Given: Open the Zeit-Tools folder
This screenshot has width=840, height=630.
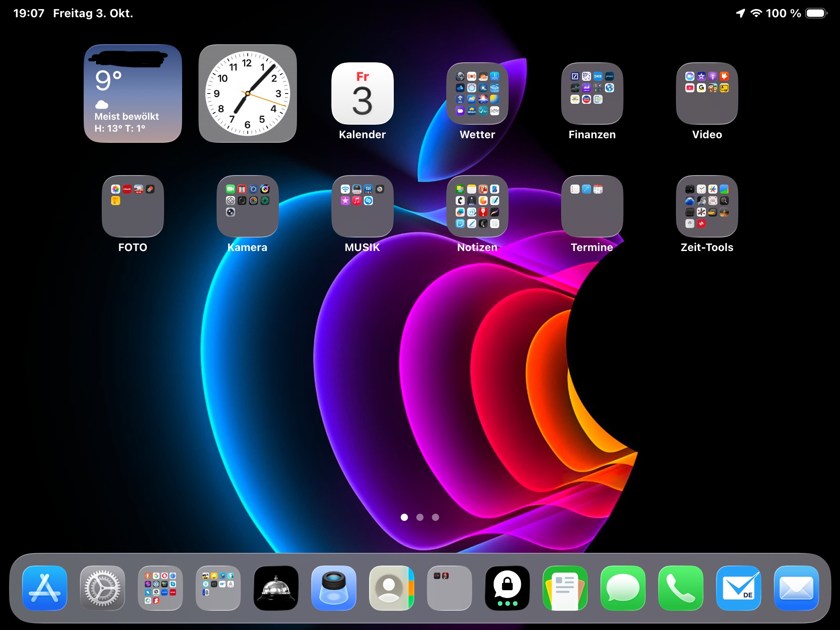Looking at the screenshot, I should (707, 206).
